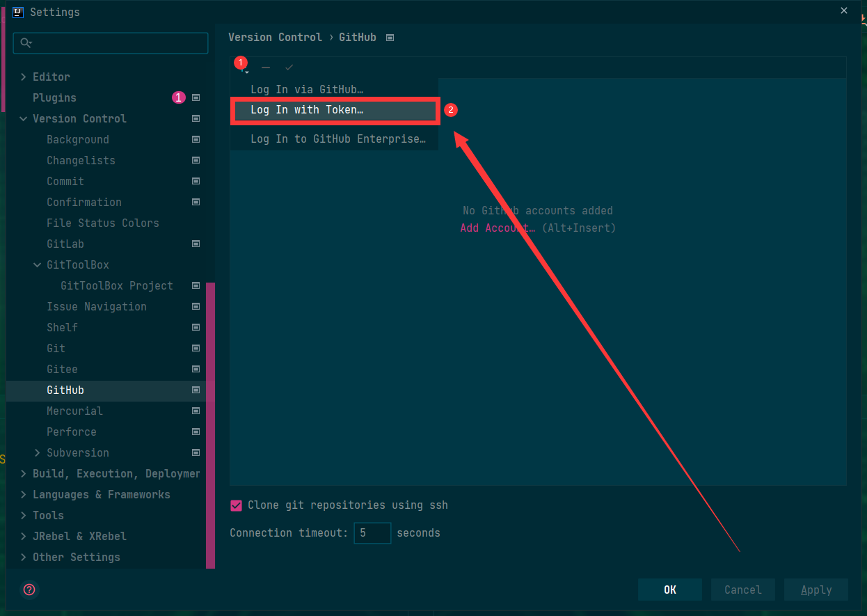Click the Apply button
867x616 pixels.
816,590
